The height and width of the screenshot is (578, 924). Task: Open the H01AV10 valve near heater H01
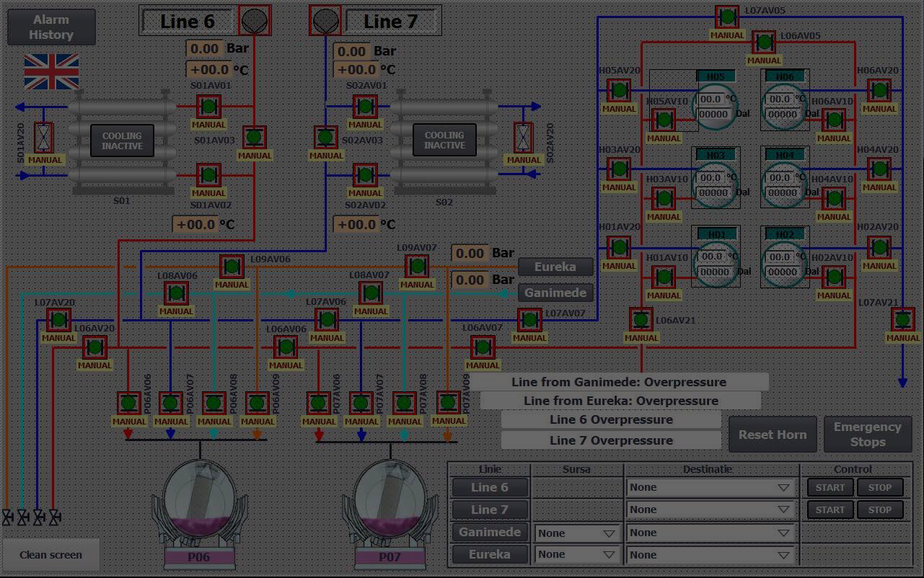pos(663,276)
